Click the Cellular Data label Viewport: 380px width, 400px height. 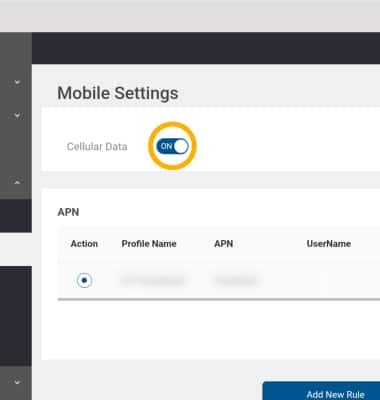tap(97, 147)
